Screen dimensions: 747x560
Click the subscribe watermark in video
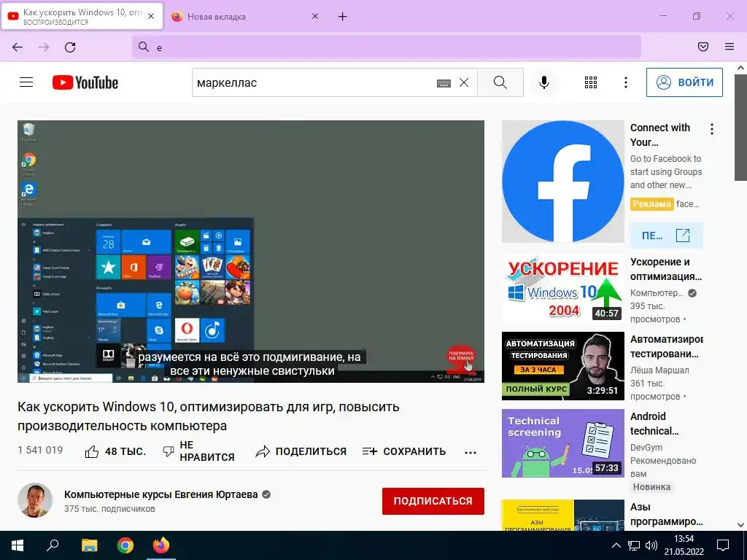(461, 358)
